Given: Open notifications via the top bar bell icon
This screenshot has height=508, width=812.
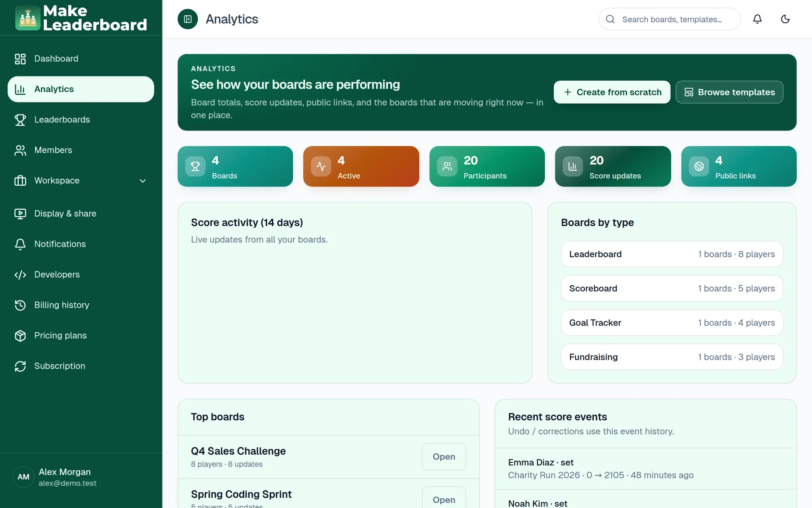Looking at the screenshot, I should (x=757, y=19).
